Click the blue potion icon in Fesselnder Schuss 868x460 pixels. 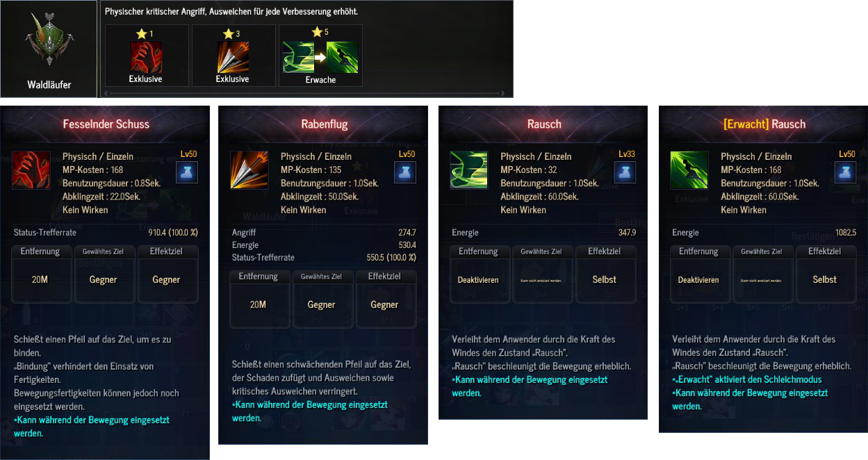188,172
